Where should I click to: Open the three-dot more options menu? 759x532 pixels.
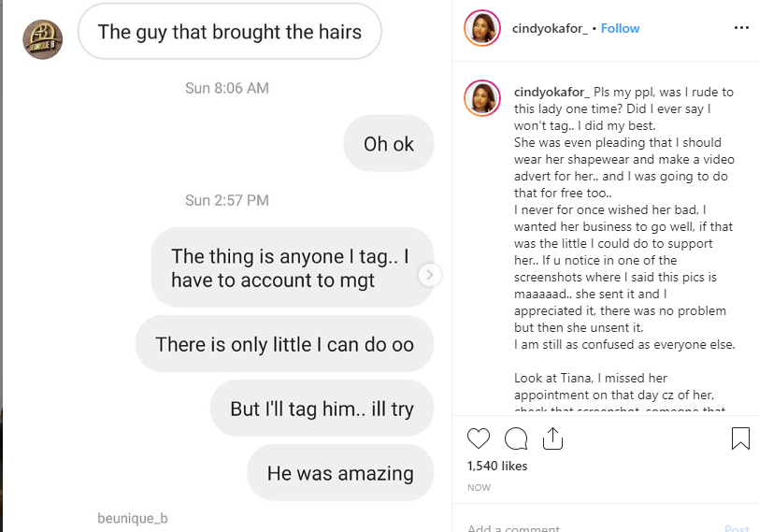[740, 29]
